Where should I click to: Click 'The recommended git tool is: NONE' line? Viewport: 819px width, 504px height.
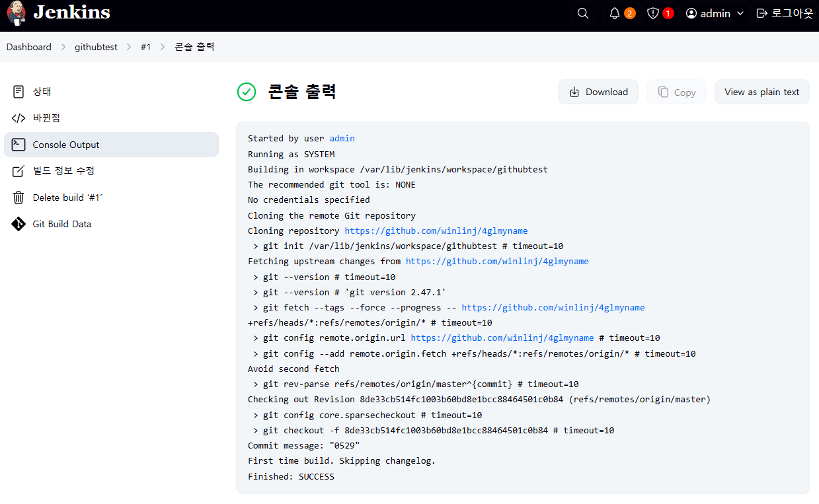click(x=332, y=184)
